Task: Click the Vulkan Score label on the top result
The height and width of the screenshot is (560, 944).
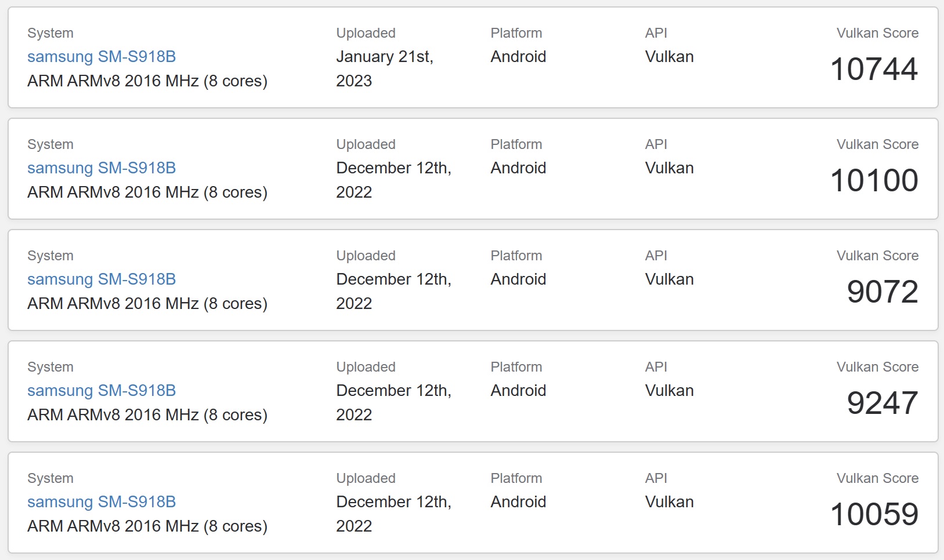Action: [x=877, y=33]
